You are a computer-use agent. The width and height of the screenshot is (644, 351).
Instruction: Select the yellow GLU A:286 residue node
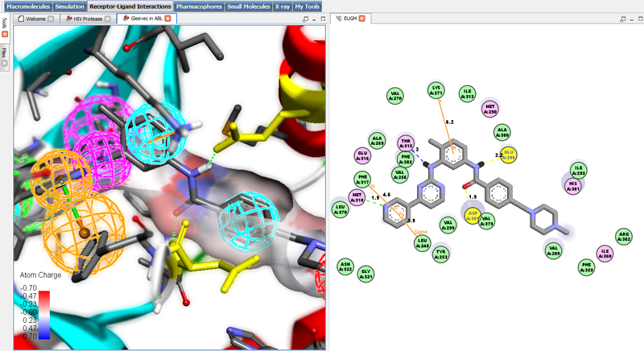pyautogui.click(x=509, y=155)
